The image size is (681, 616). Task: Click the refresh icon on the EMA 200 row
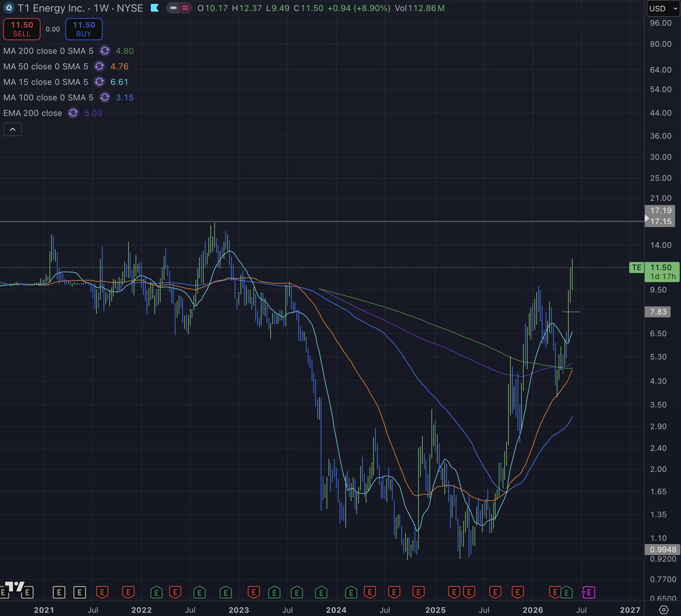click(x=73, y=113)
